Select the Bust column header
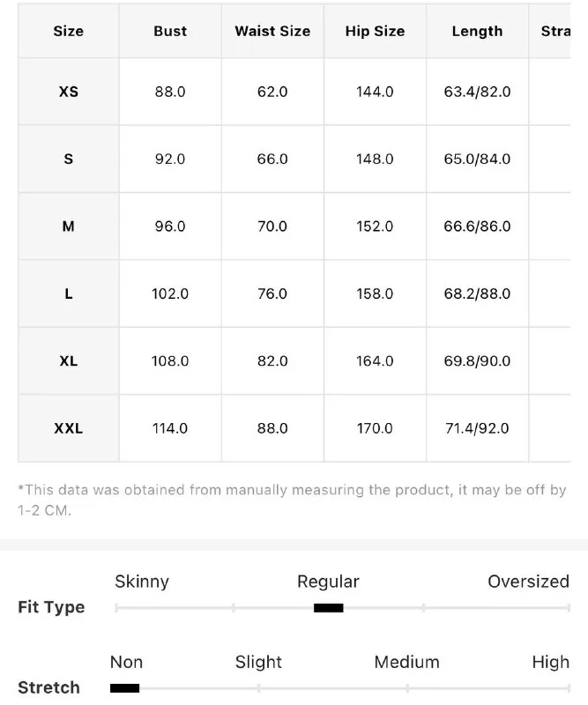588x705 pixels. point(170,31)
